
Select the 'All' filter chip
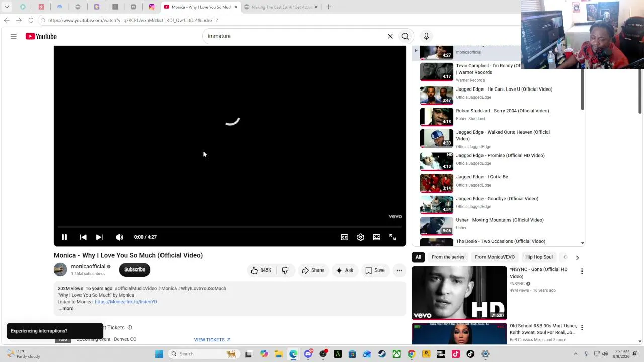coord(418,257)
